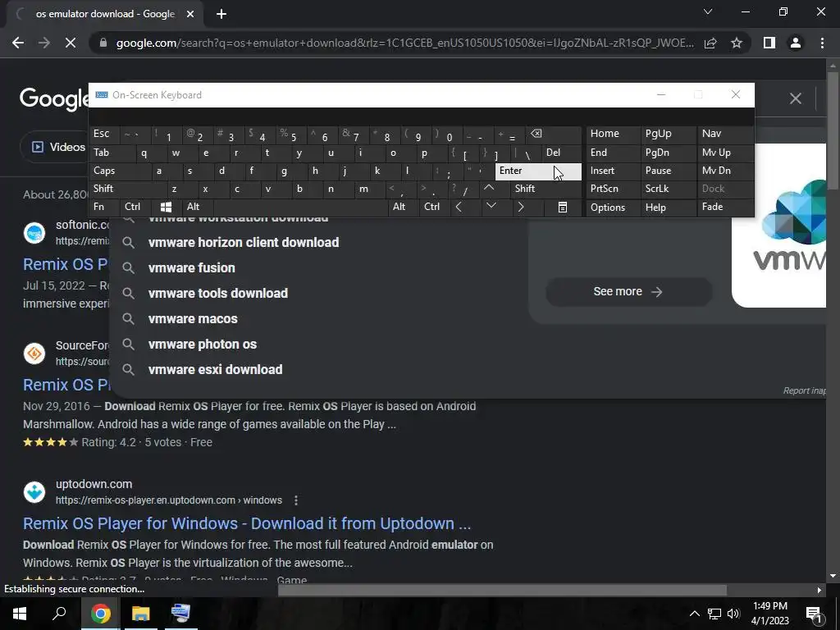Toggle the left Alt key
This screenshot has width=840, height=630.
coord(197,207)
